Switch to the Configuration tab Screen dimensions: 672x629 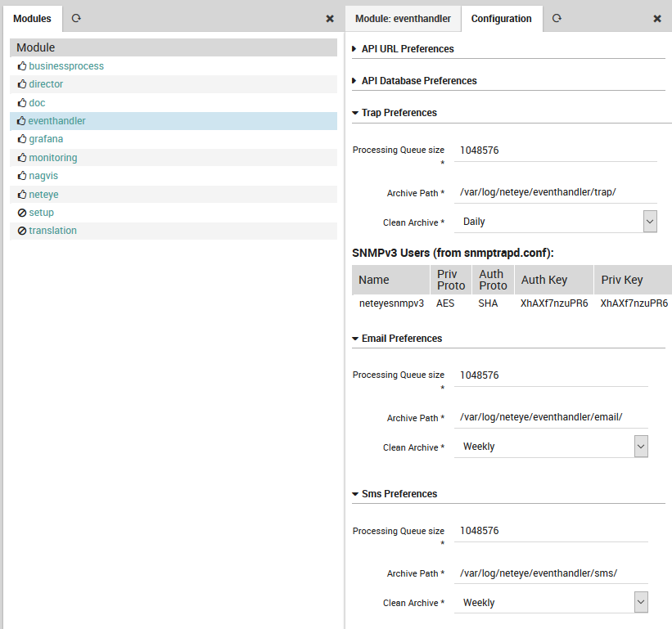click(502, 19)
